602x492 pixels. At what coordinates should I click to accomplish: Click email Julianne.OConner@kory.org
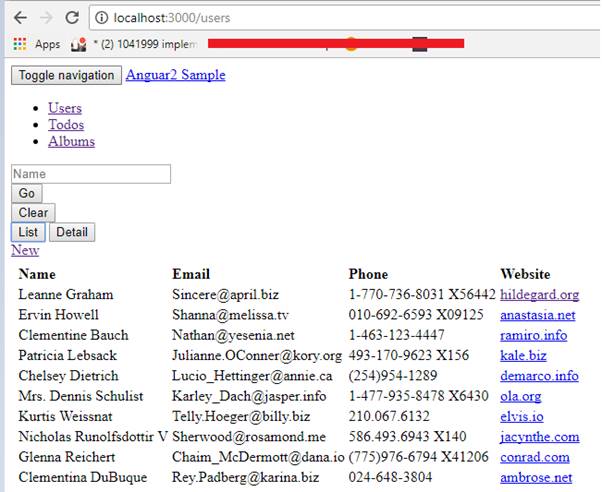257,356
